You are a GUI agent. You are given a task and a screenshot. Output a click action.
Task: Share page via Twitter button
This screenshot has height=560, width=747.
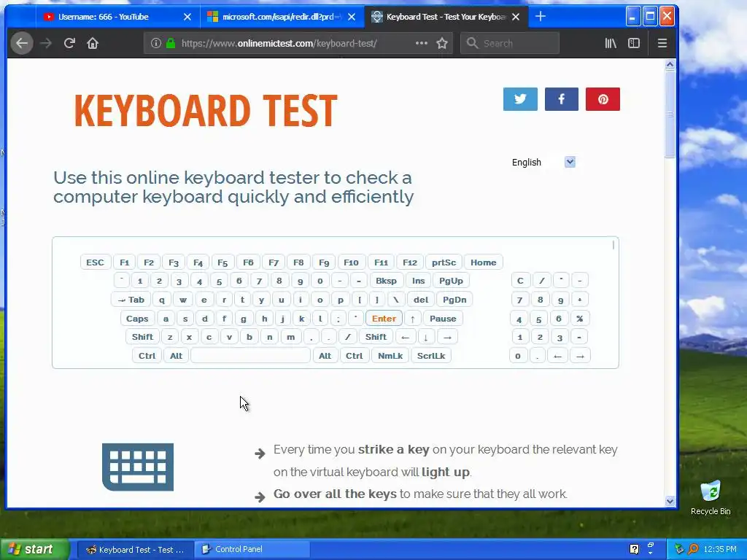[x=520, y=99]
